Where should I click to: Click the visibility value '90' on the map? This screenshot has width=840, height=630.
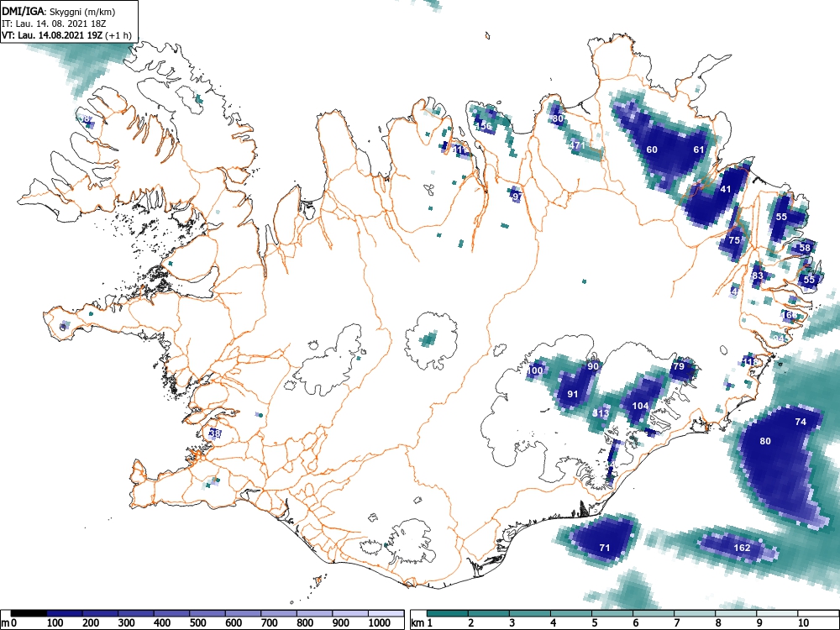click(593, 366)
